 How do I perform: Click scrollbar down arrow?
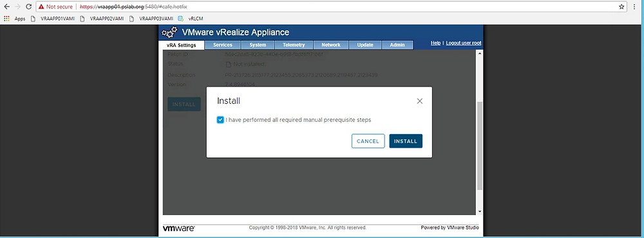click(480, 212)
